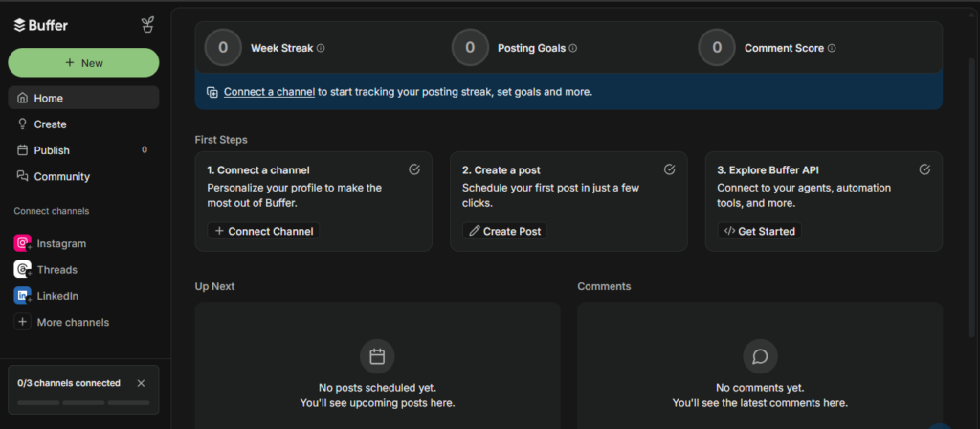Click the Up Next heading
Screen dimensions: 980x429
tap(215, 286)
